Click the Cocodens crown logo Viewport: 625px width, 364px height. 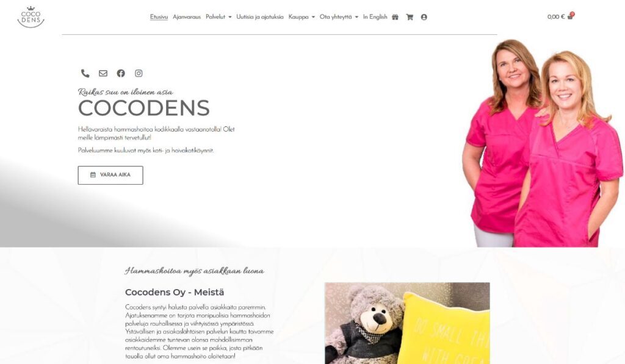pos(31,17)
